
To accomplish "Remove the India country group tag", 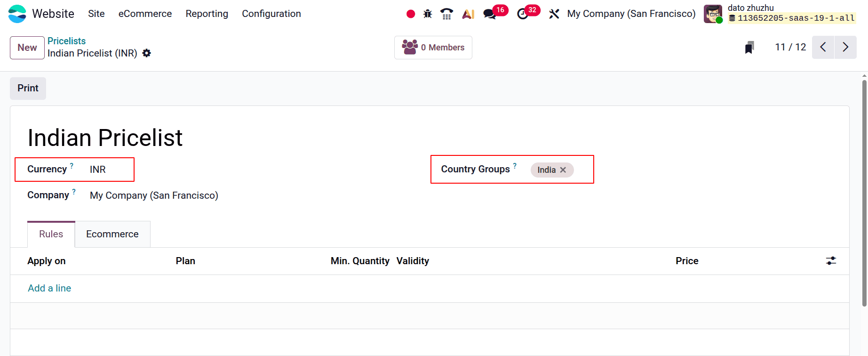I will 563,170.
